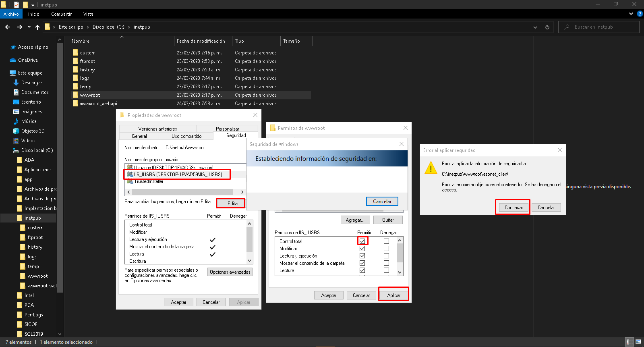Check Denegar box for Modificar
Viewport: 644px width, 347px height.
[x=386, y=249]
